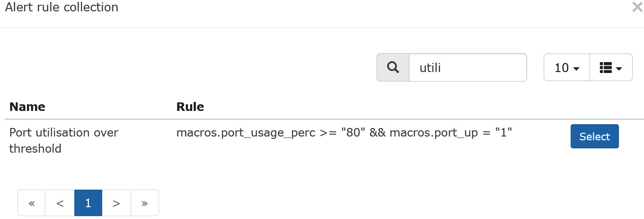Click the magnifying glass search icon

coord(393,67)
